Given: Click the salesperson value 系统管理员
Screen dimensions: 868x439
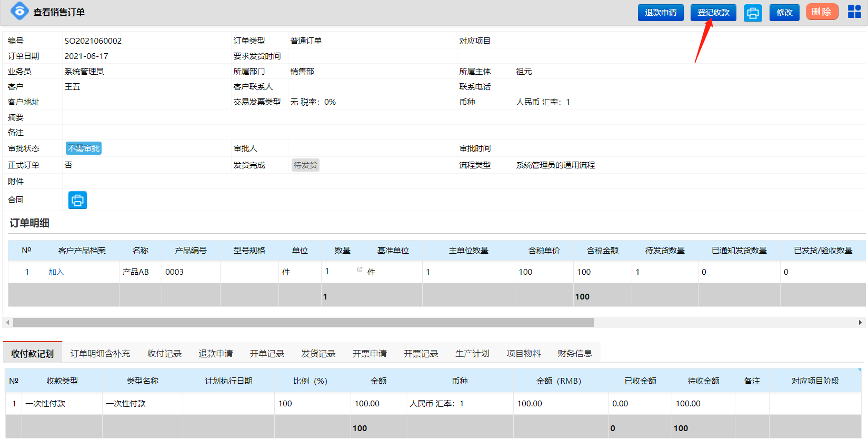Looking at the screenshot, I should [x=84, y=72].
